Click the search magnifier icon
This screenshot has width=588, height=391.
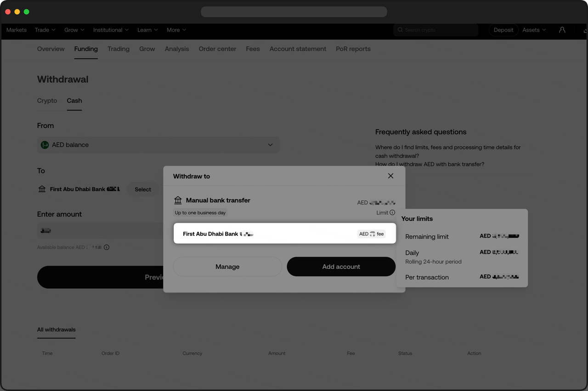click(400, 30)
